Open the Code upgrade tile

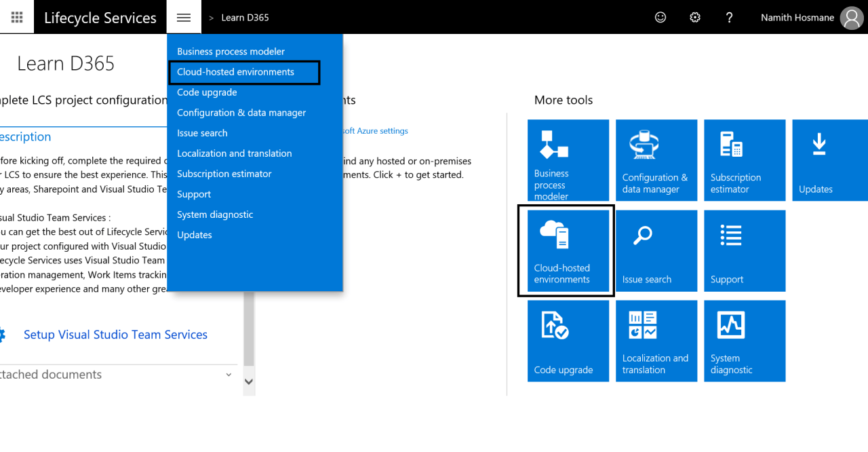click(x=568, y=341)
